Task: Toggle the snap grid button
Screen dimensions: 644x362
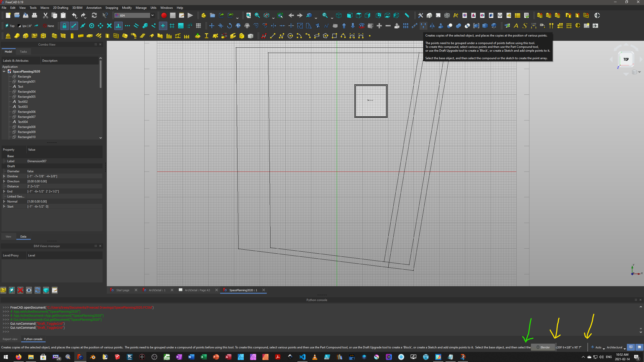Action: tap(172, 26)
